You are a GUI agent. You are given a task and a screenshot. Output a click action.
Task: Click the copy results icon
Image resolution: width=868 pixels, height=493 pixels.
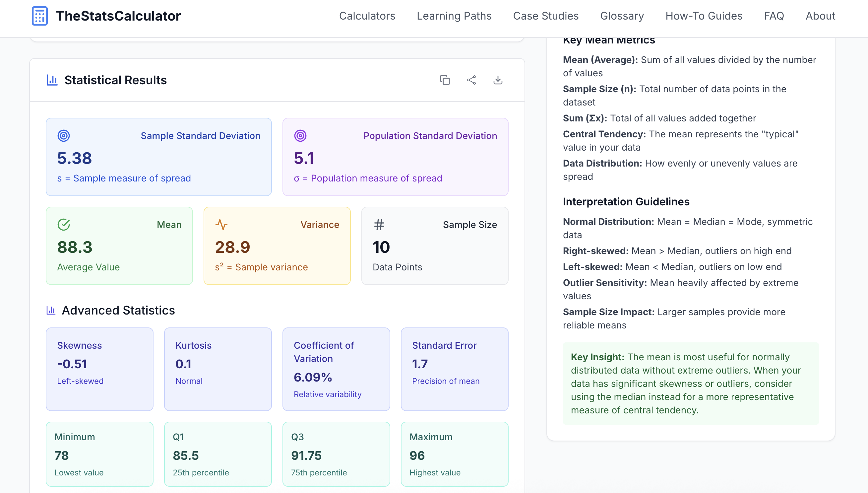tap(445, 80)
